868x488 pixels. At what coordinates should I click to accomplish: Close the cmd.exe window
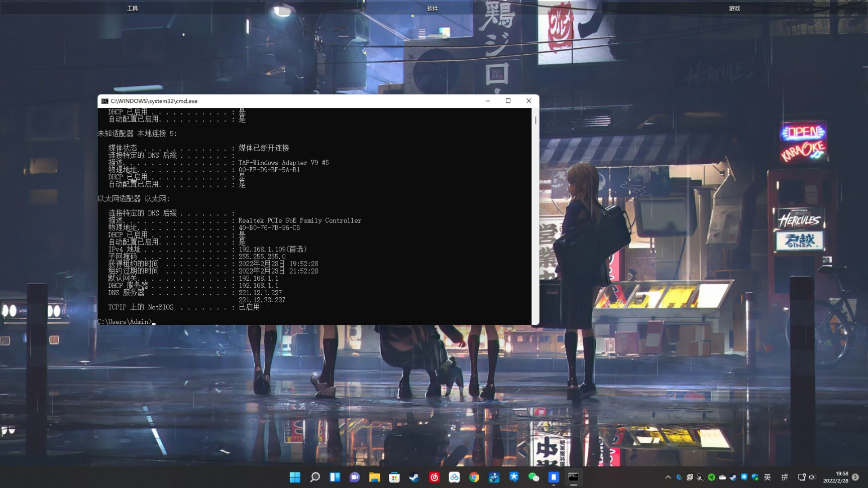tap(529, 101)
